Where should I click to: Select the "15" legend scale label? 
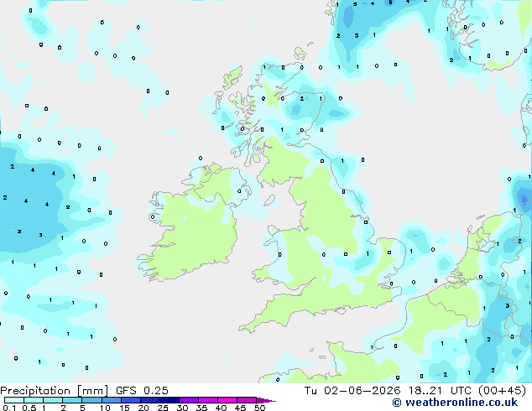(x=124, y=408)
